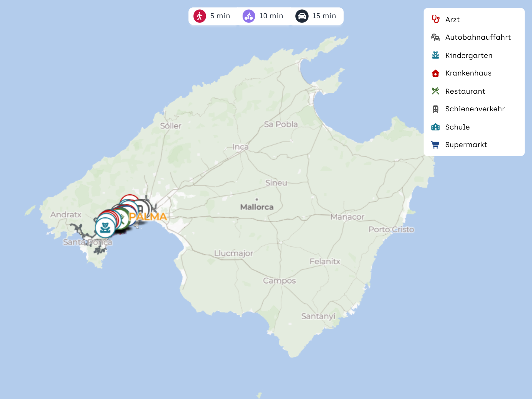Click the car 15 min icon

point(302,16)
